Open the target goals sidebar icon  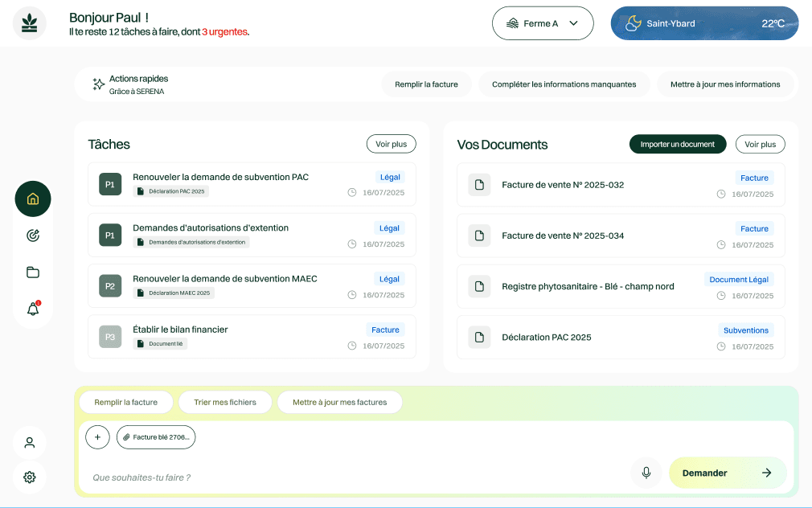33,236
